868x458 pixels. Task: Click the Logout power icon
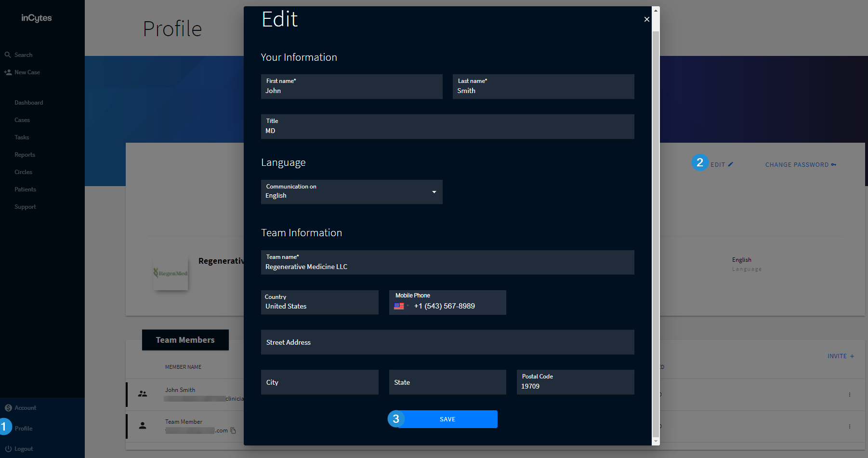tap(8, 449)
